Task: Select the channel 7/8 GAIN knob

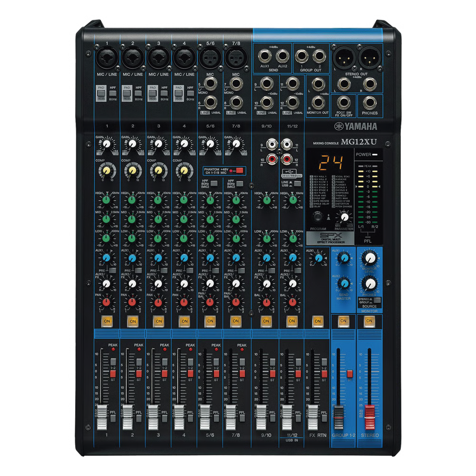Action: 236,143
